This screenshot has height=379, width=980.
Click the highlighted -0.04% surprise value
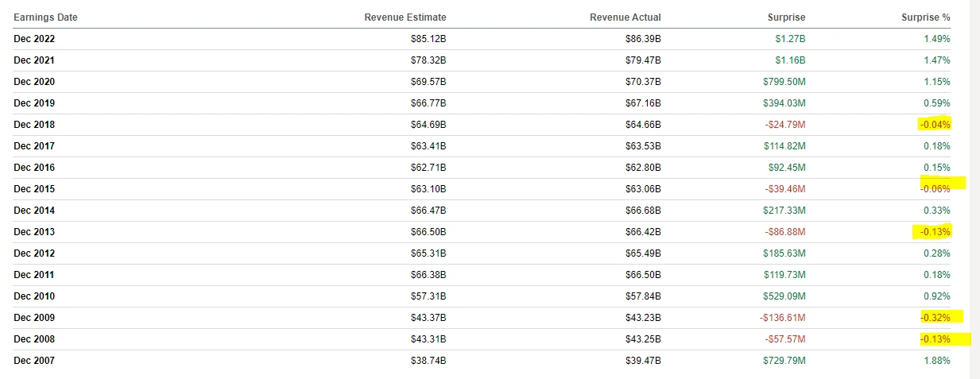(934, 125)
